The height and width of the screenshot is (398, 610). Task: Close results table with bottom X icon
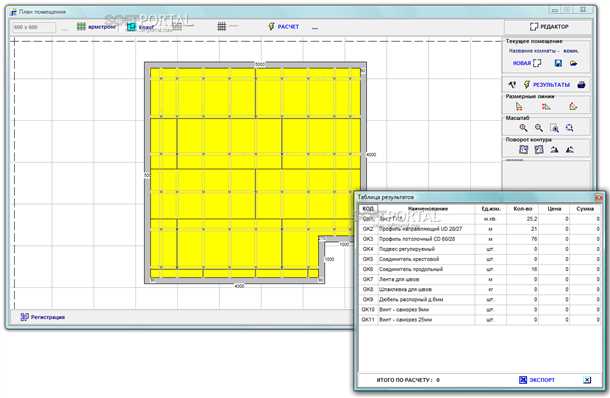tap(587, 380)
